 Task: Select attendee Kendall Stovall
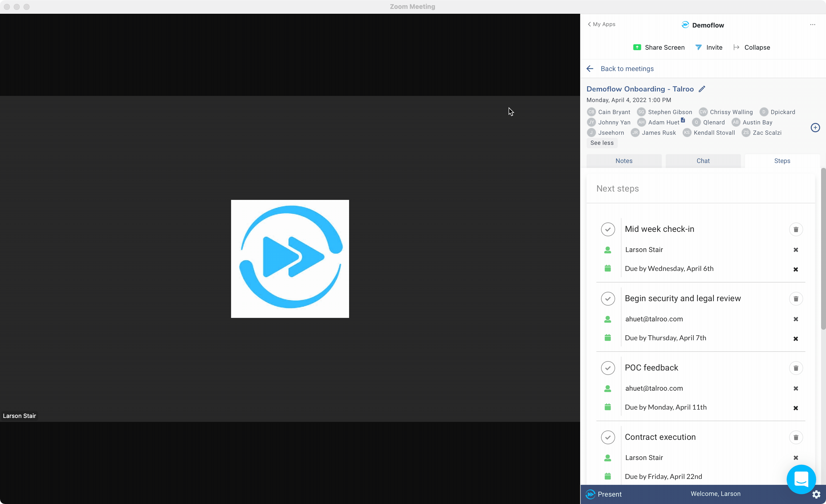tap(709, 133)
